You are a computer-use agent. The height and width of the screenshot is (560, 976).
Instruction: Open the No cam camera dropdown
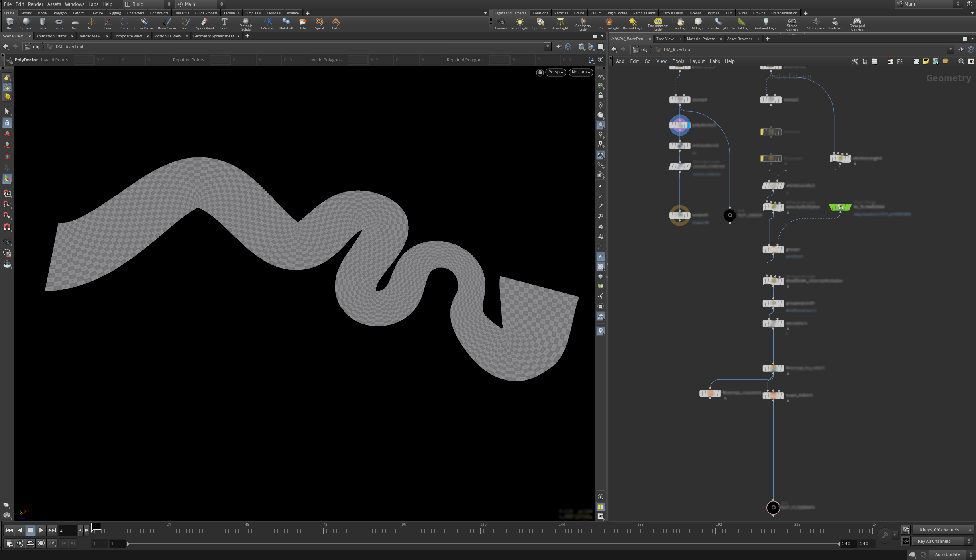pyautogui.click(x=581, y=72)
